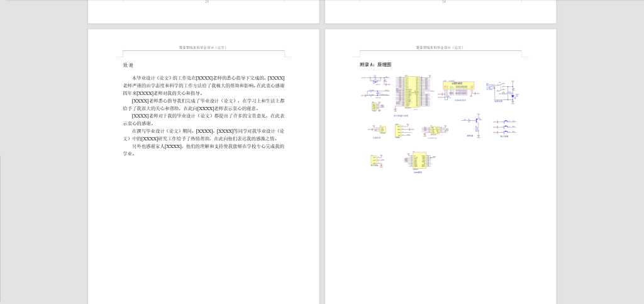Click the line beginning 文）中的[XXXX]研究工作

(x=201, y=138)
